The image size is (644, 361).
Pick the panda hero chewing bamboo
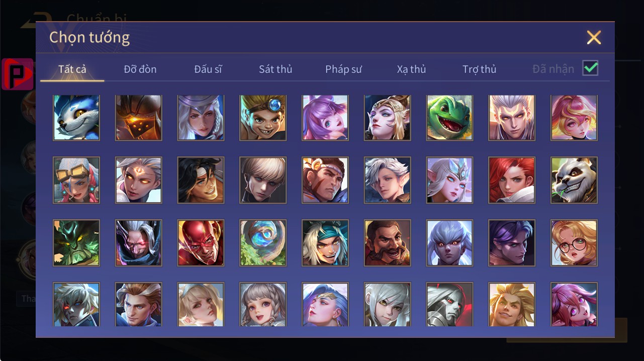(574, 180)
